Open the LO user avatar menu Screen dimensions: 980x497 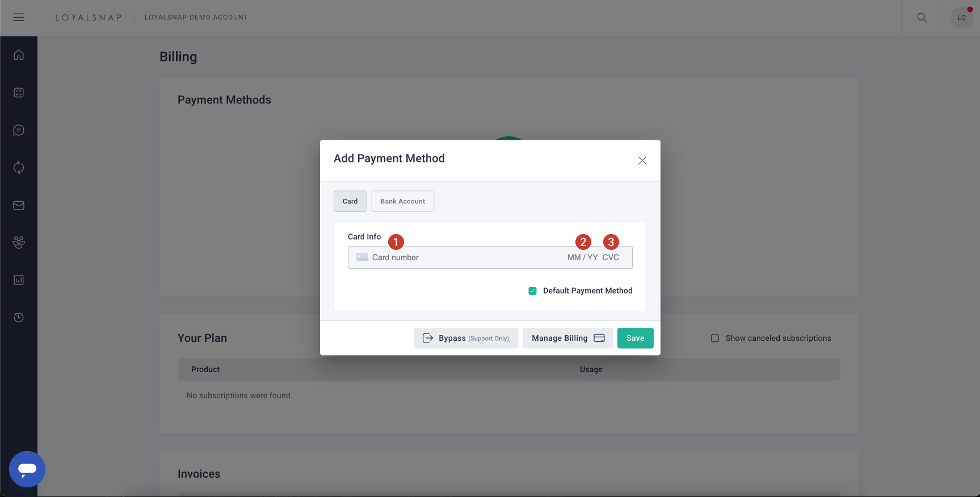click(961, 18)
